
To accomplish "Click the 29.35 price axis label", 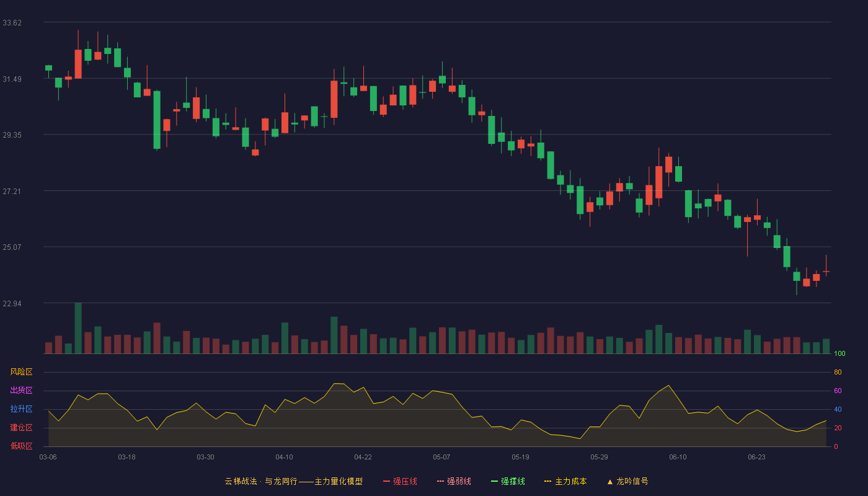I will (x=12, y=135).
